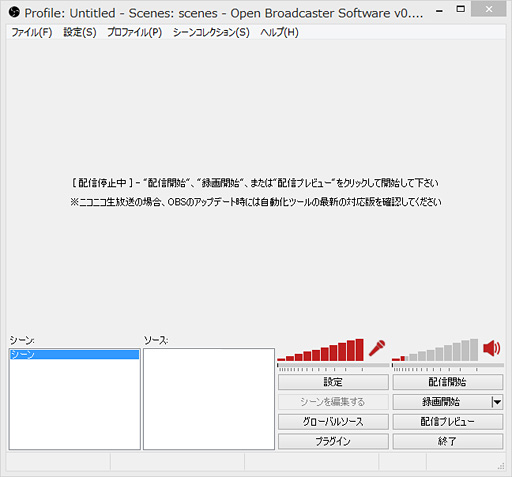This screenshot has height=477, width=512.
Task: Open the シーンコレクション(S) menu
Action: pyautogui.click(x=211, y=32)
